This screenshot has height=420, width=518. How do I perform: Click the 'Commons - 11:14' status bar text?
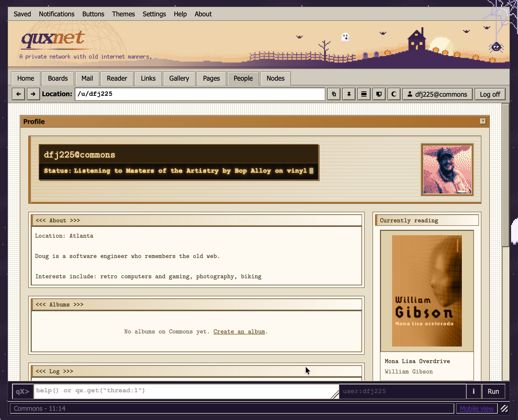[40, 408]
